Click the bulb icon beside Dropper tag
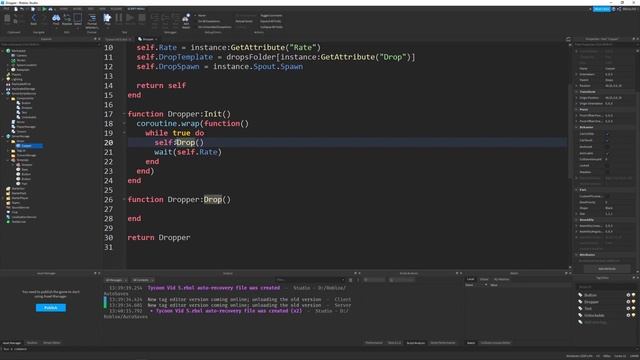This screenshot has width=640, height=360. [633, 302]
